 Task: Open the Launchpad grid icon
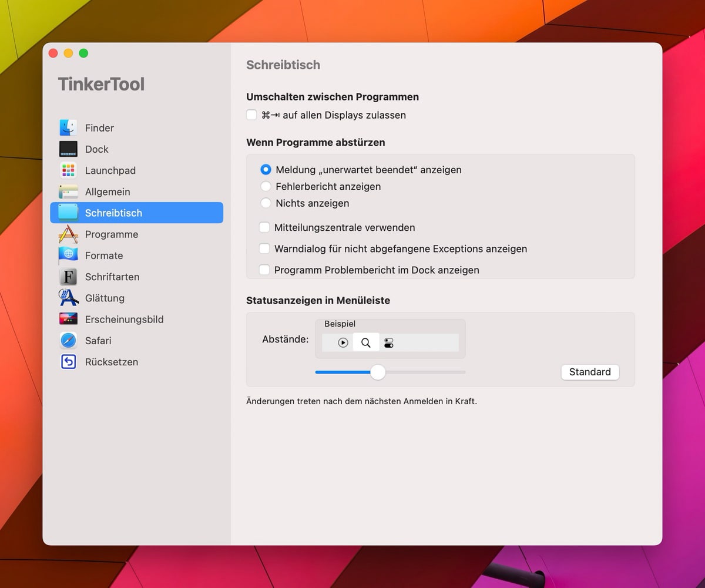(x=68, y=170)
